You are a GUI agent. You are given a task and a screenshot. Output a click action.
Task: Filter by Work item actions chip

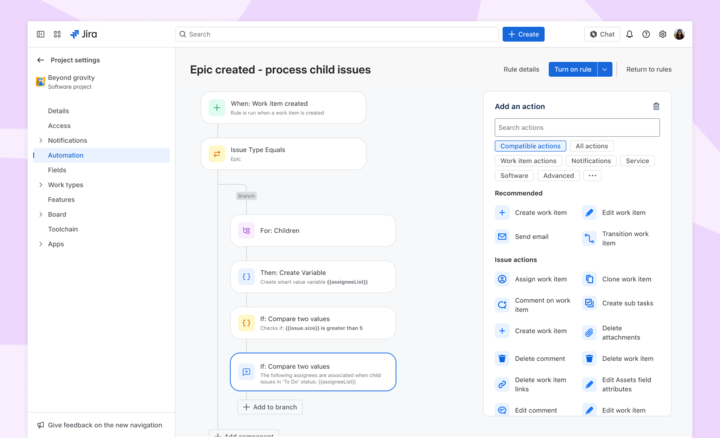point(528,161)
